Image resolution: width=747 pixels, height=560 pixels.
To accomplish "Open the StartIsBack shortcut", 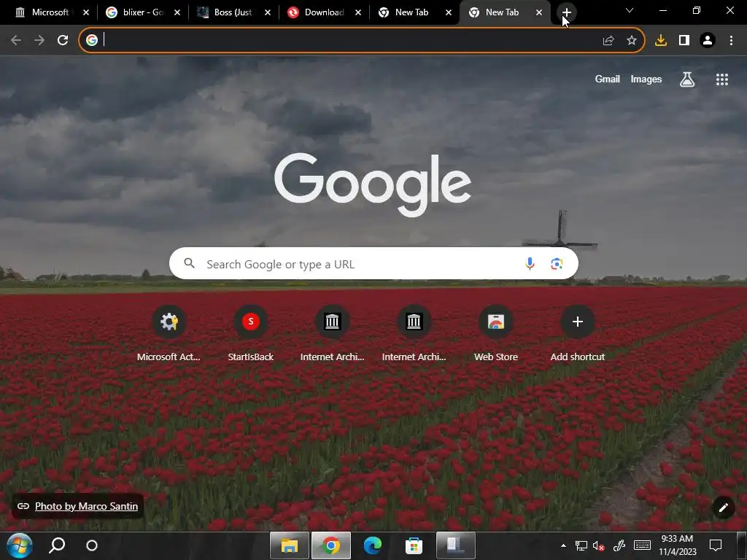I will click(x=251, y=333).
